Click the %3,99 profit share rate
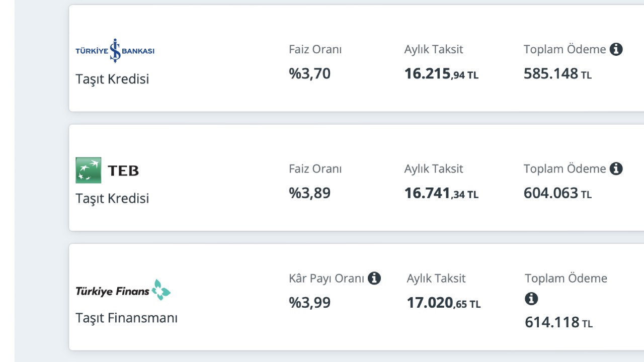The image size is (644, 362). (309, 303)
